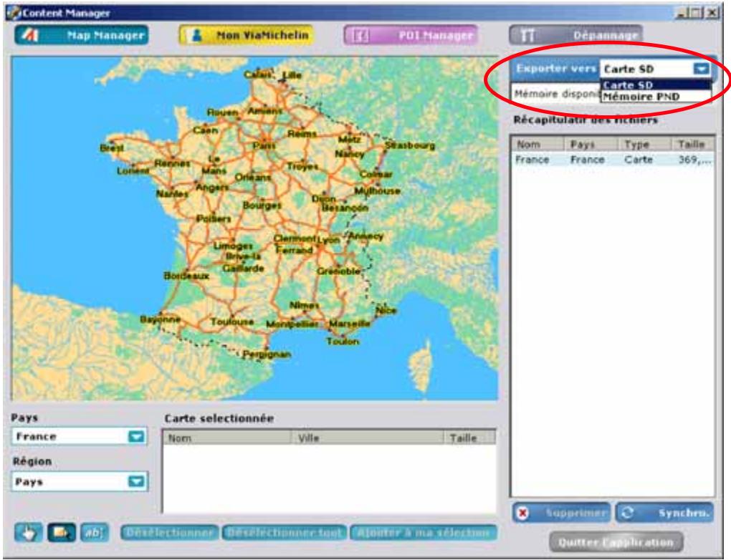Choose Mémoire PND in the dropdown list

click(x=656, y=97)
